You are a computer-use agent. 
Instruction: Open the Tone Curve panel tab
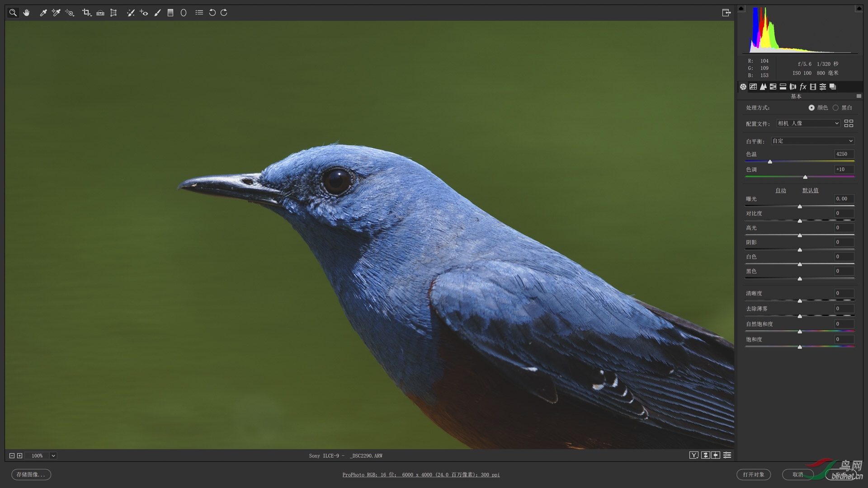(753, 87)
